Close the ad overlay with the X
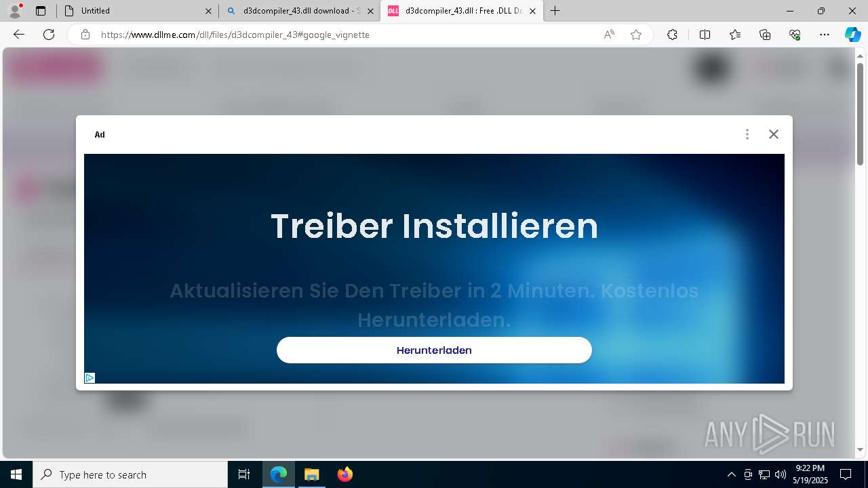The image size is (868, 488). 774,134
